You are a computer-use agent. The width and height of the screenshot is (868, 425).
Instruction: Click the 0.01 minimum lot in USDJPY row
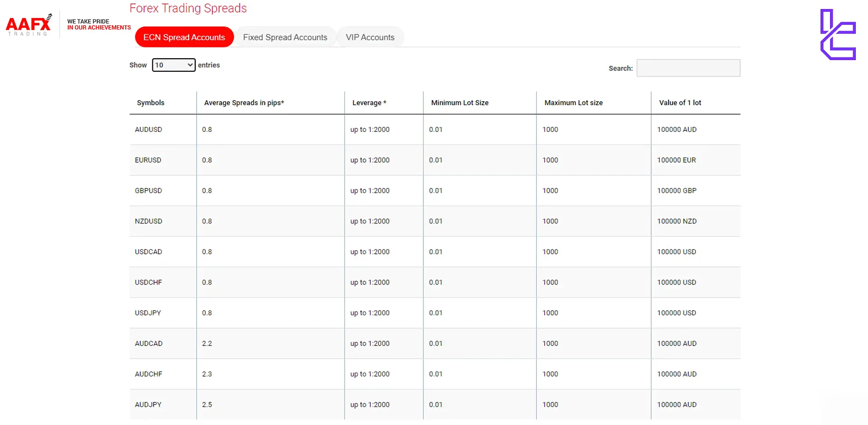tap(436, 313)
